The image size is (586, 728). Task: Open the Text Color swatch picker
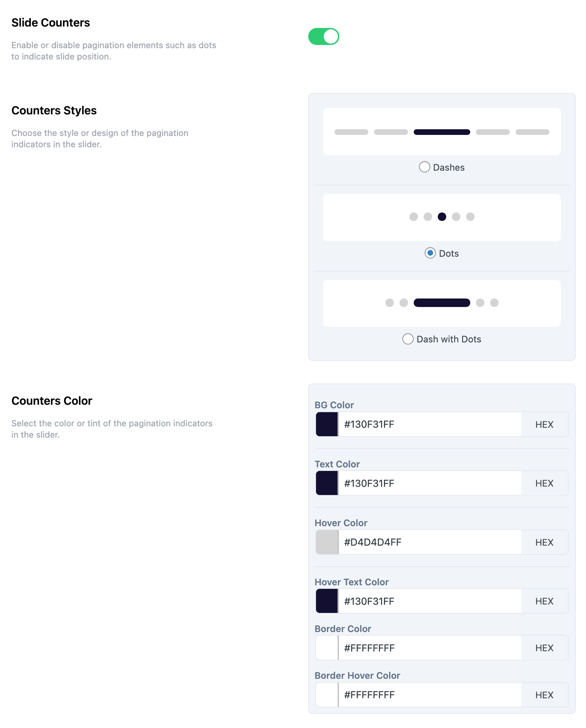(327, 483)
